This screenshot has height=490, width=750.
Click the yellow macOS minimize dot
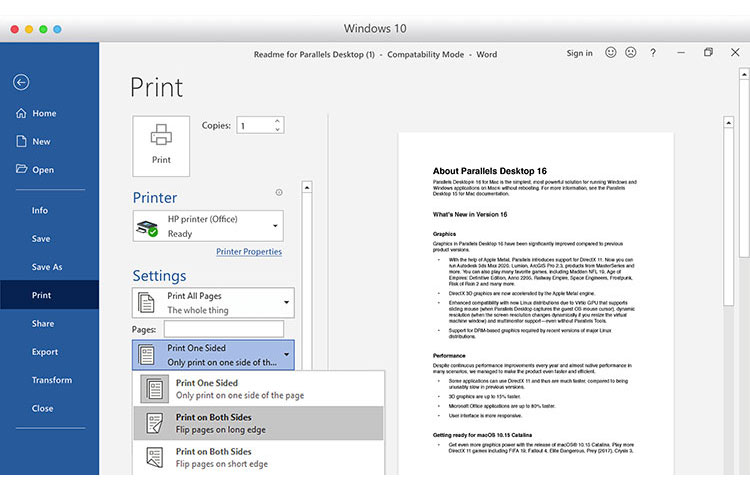[x=29, y=29]
